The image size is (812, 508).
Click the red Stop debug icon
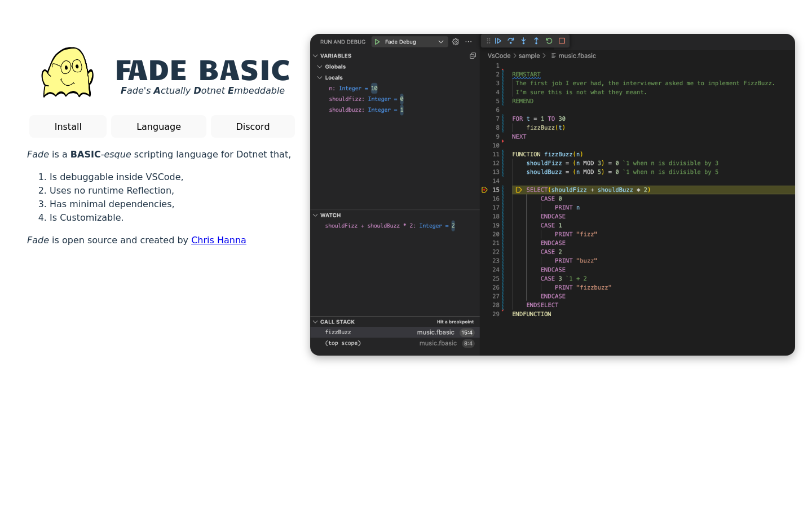point(562,41)
